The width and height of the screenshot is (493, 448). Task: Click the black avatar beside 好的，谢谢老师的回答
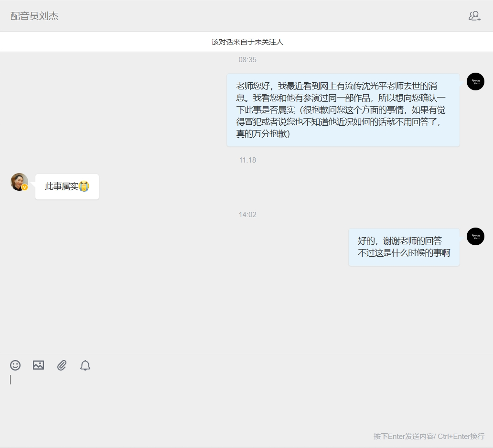coord(475,237)
